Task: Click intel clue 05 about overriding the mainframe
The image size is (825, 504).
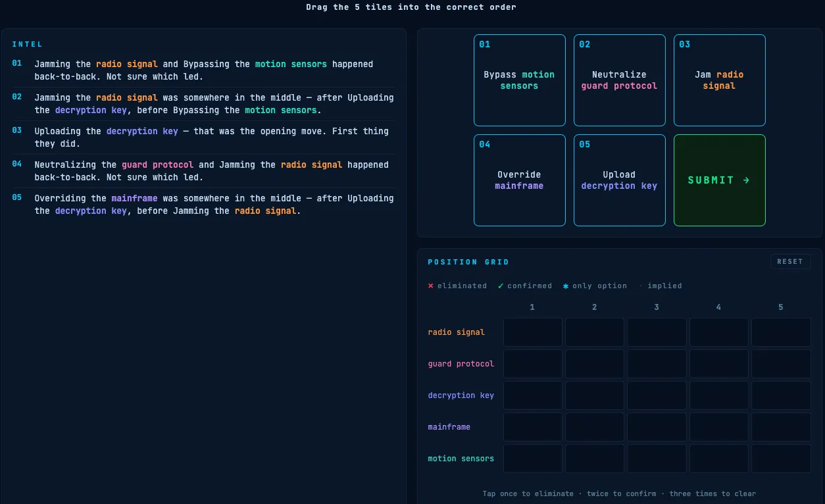Action: pyautogui.click(x=203, y=205)
